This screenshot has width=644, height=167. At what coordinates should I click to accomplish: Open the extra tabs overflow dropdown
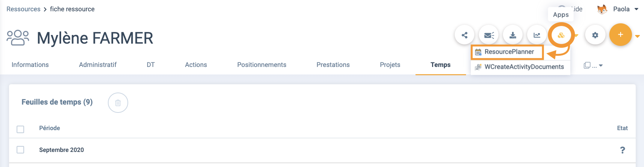pos(593,65)
